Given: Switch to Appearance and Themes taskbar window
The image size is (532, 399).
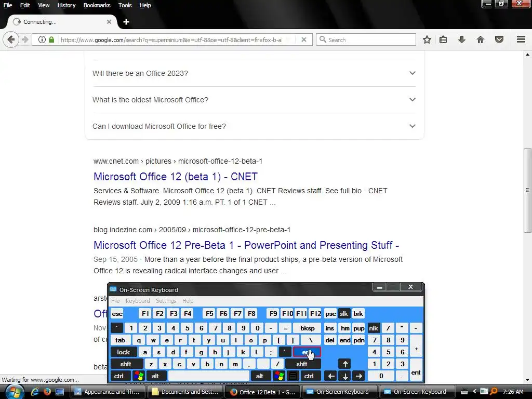Looking at the screenshot, I should click(x=108, y=392).
